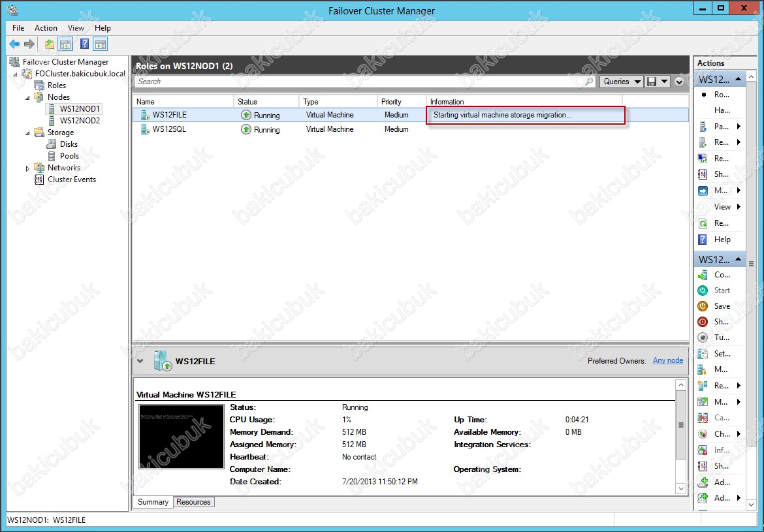
Task: Click the Save virtual machine action
Action: [x=722, y=306]
